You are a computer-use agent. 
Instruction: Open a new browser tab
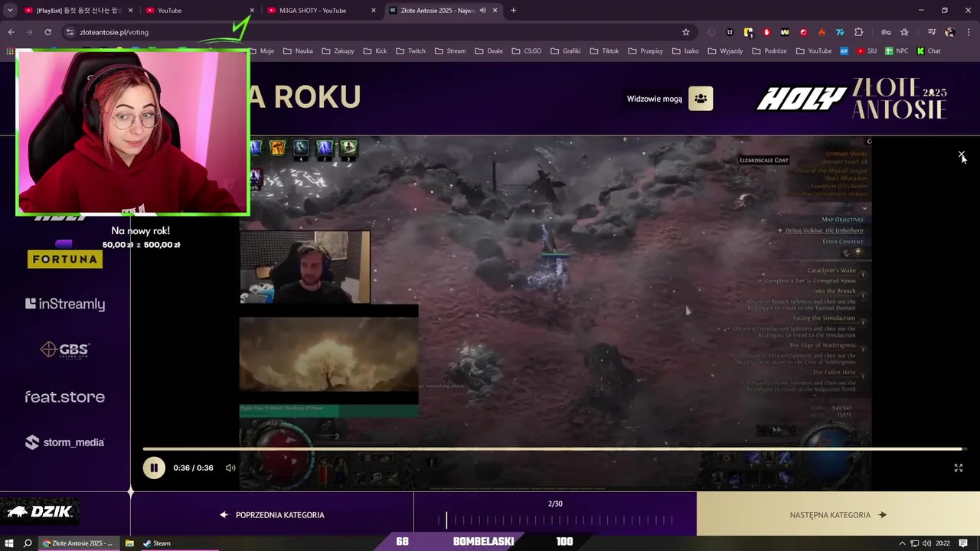[x=513, y=11]
